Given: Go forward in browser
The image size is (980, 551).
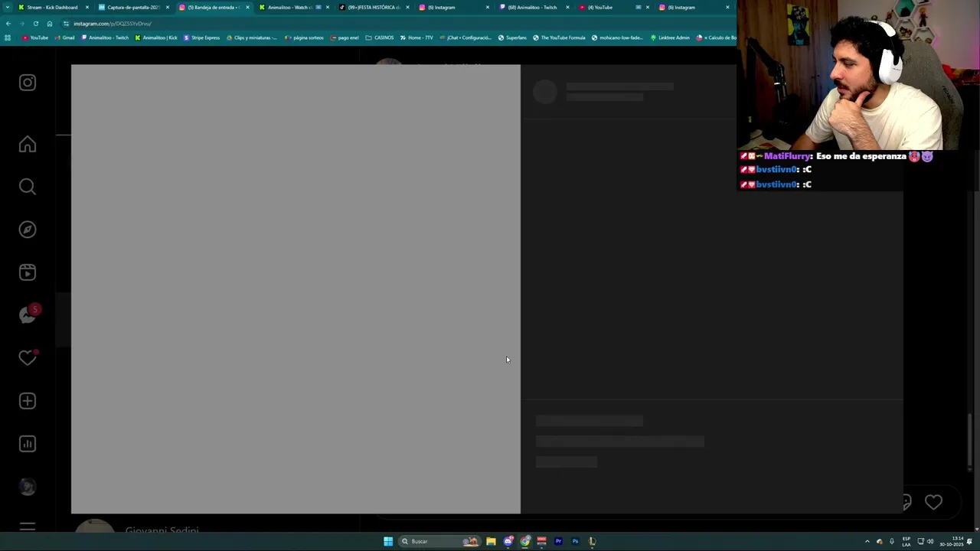Looking at the screenshot, I should click(21, 24).
